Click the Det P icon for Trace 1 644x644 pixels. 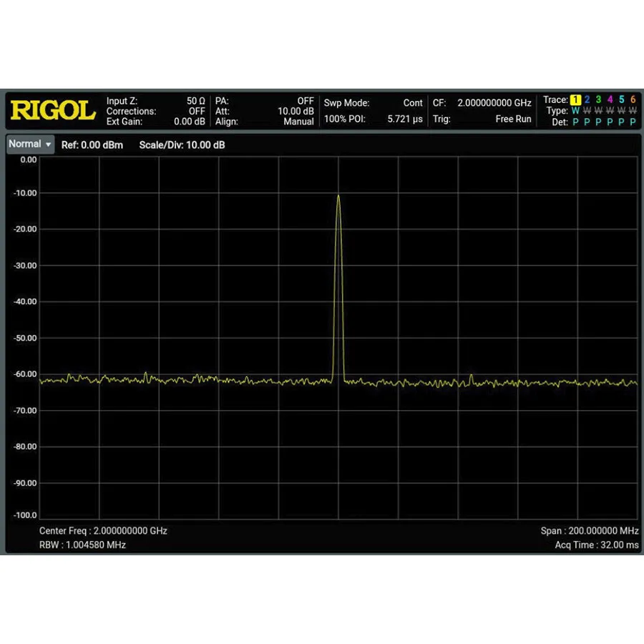577,122
